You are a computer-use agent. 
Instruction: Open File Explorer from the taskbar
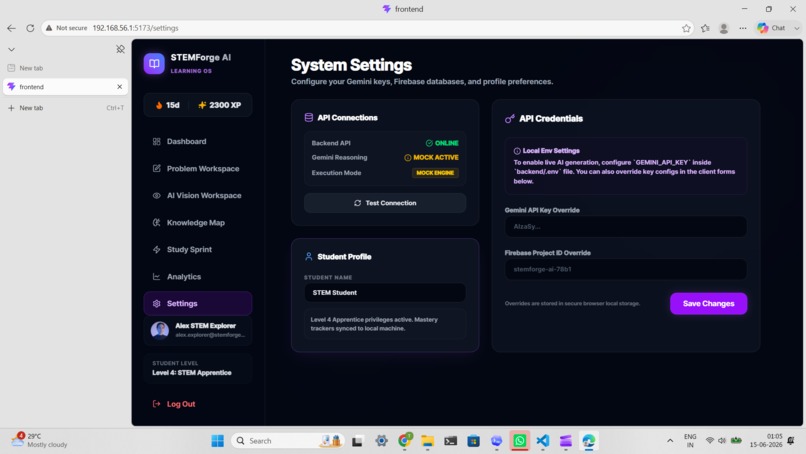(x=427, y=441)
